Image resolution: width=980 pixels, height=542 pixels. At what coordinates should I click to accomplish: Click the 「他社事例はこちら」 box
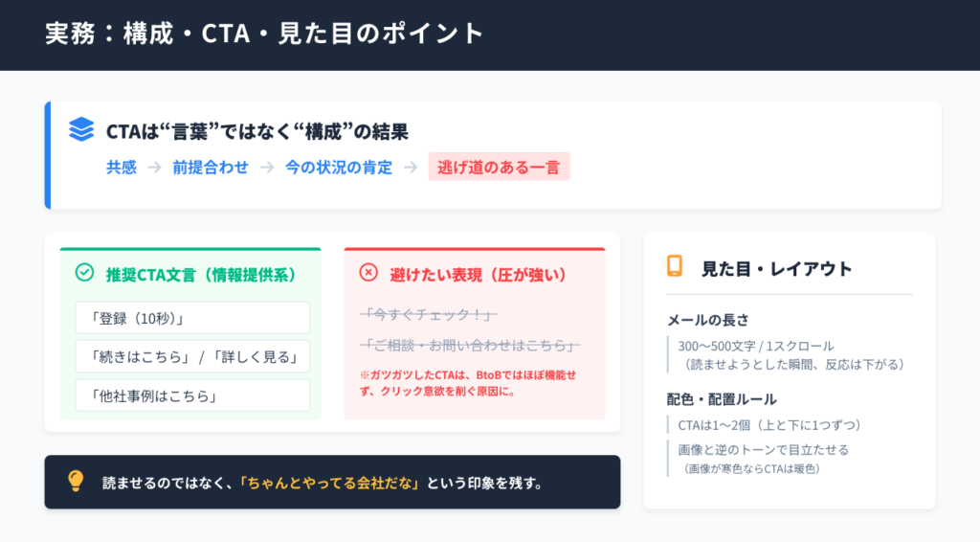(x=192, y=395)
